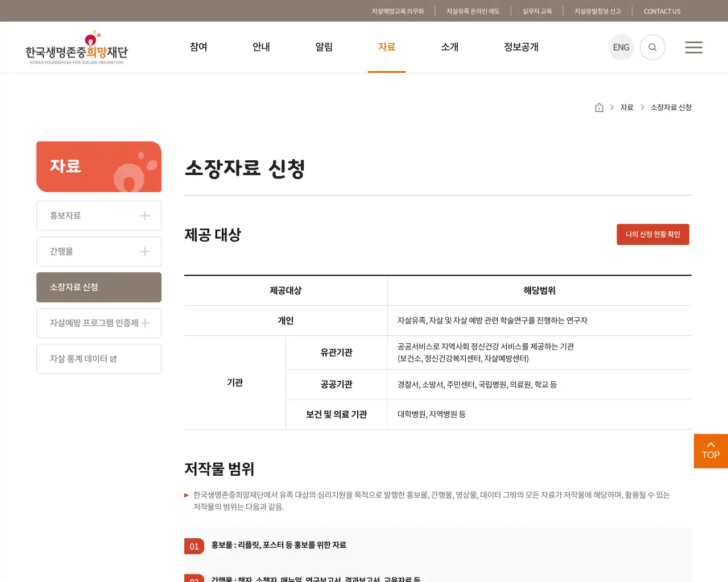The width and height of the screenshot is (728, 582).
Task: Open the 실무자 교육 link
Action: (536, 11)
